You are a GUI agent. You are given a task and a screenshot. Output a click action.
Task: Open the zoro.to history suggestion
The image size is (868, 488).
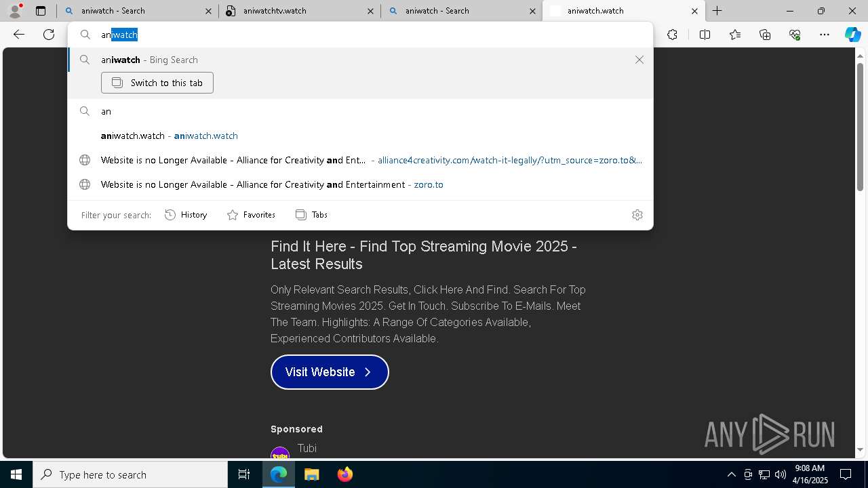pos(360,184)
